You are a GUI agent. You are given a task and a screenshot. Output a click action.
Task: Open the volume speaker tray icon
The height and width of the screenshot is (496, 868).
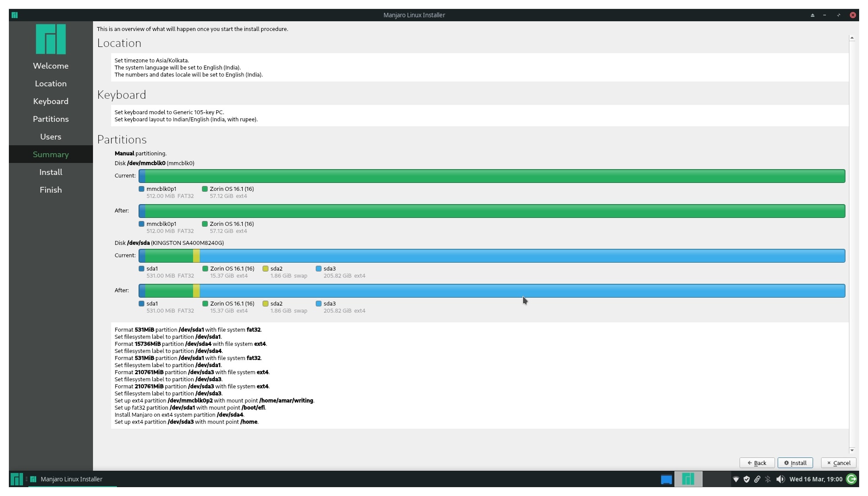click(780, 479)
